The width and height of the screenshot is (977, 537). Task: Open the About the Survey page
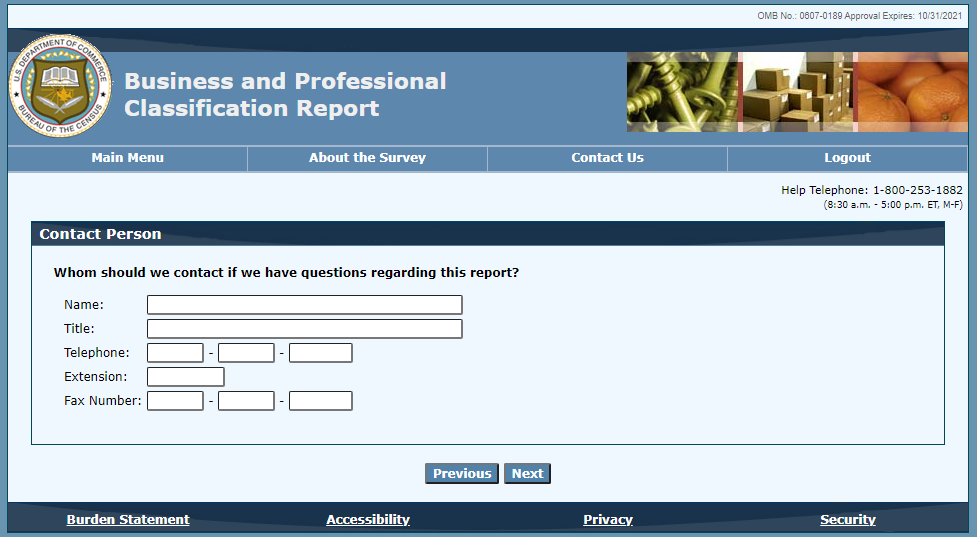[x=367, y=158]
